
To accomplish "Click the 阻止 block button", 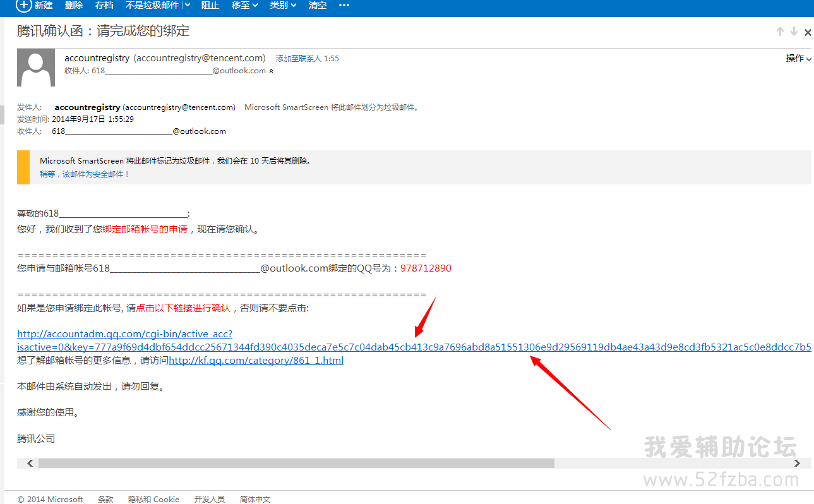I will coord(210,5).
